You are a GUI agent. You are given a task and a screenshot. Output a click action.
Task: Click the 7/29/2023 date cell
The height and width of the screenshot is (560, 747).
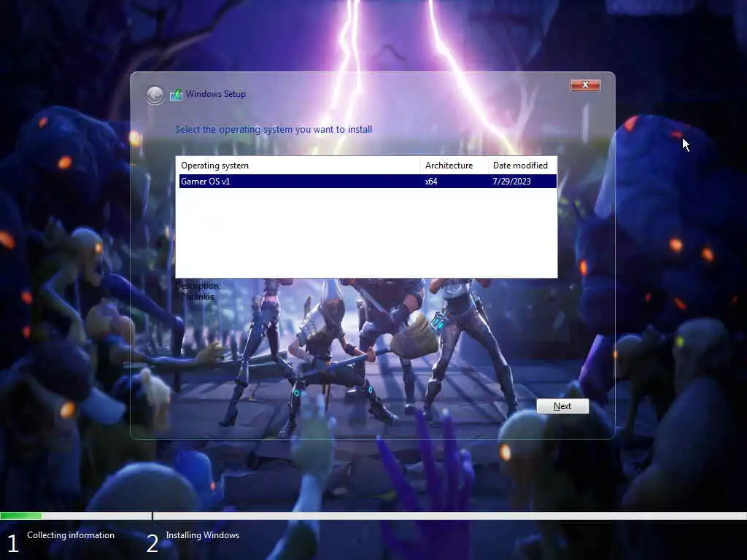coord(511,182)
